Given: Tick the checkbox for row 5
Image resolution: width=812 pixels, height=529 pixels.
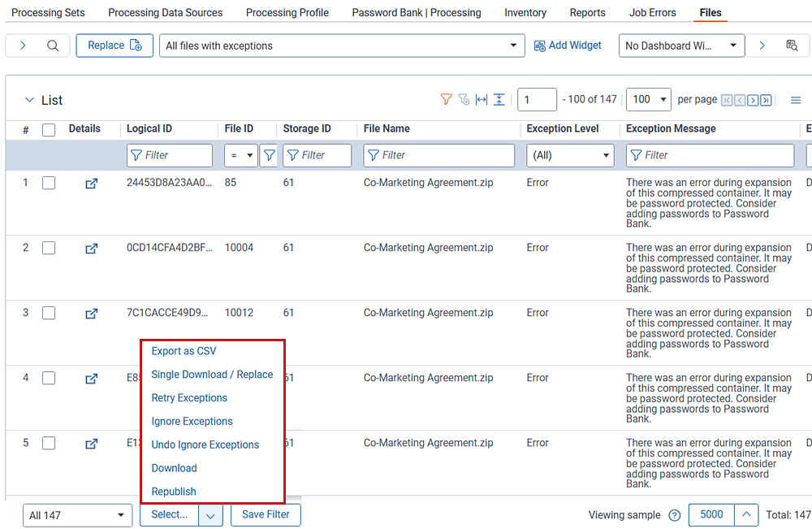Looking at the screenshot, I should (49, 443).
